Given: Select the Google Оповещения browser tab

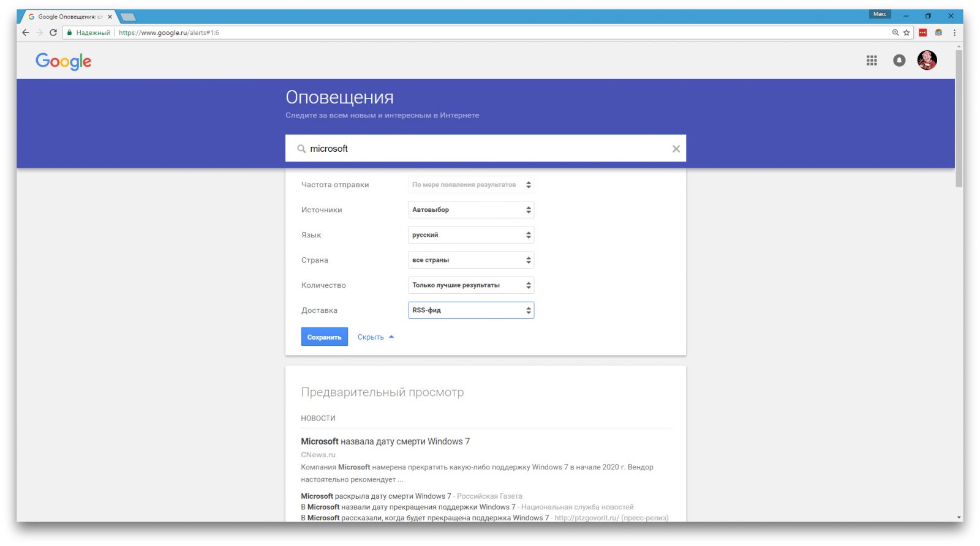Looking at the screenshot, I should tap(67, 17).
